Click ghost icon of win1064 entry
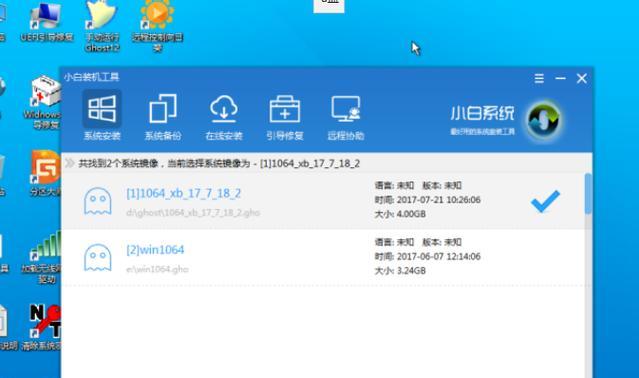 [x=98, y=257]
